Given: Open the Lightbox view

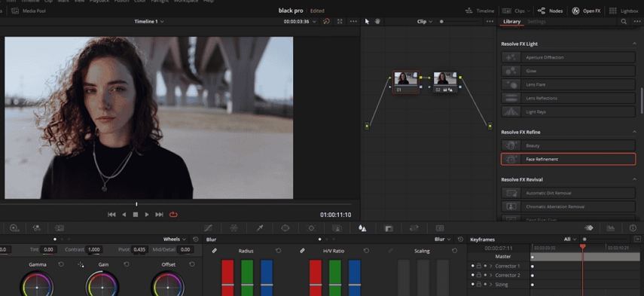Looking at the screenshot, I should point(624,11).
